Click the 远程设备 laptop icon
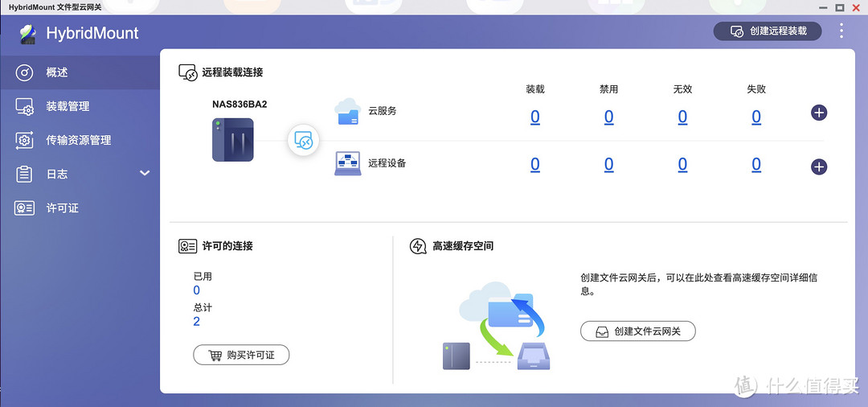The image size is (868, 407). (x=347, y=163)
